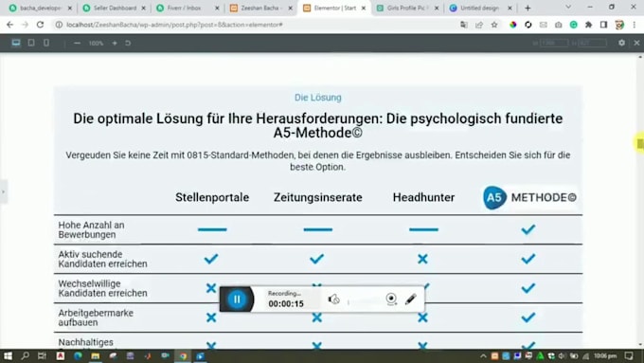
Task: Open the recorder's pencil annotation tool
Action: click(410, 299)
